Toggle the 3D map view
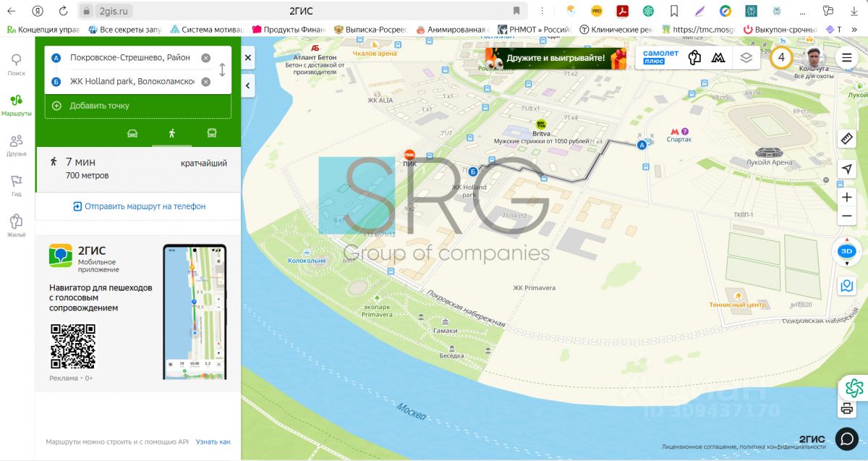 [847, 251]
